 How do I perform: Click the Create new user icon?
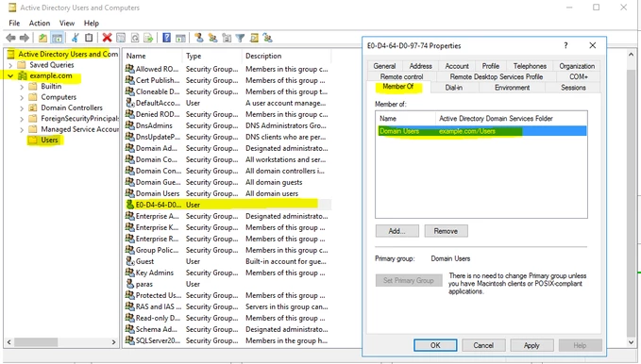(199, 38)
